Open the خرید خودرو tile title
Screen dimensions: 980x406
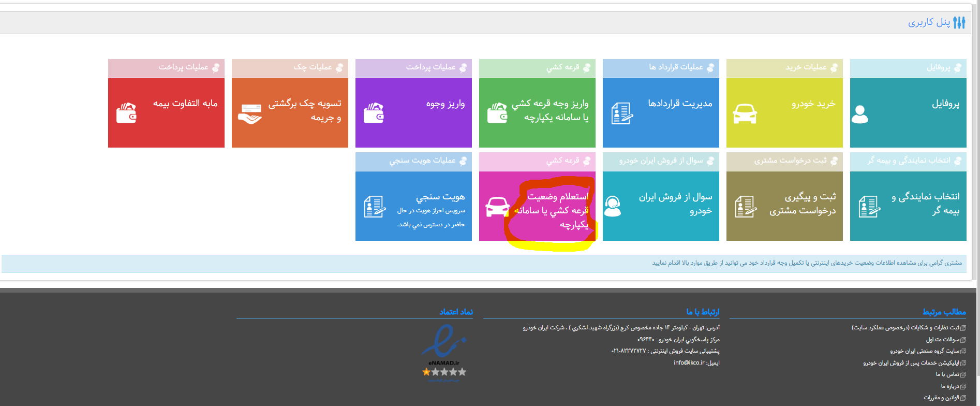(813, 104)
